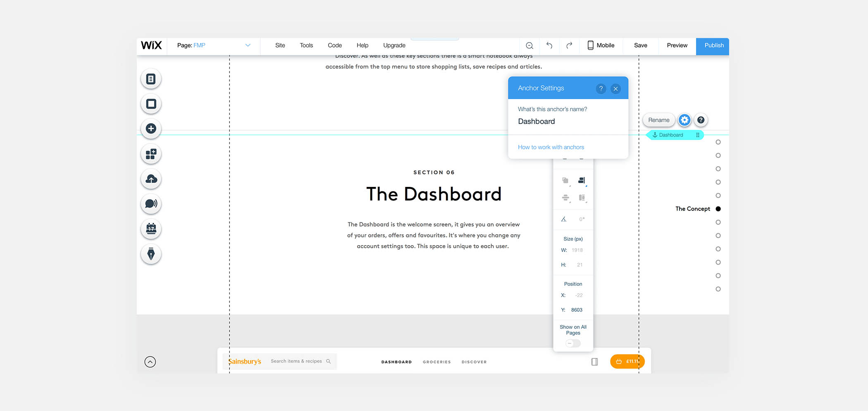This screenshot has width=868, height=411.
Task: Open help in Anchor Settings header
Action: 601,88
